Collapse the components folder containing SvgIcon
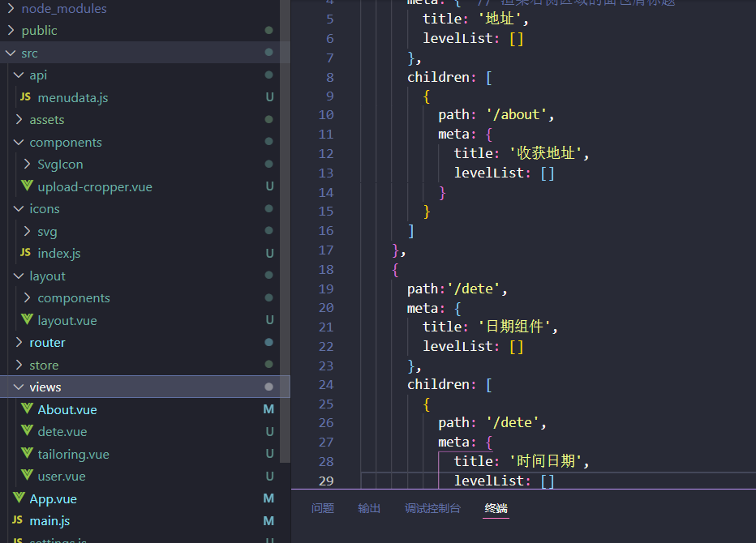The image size is (756, 543). point(19,142)
